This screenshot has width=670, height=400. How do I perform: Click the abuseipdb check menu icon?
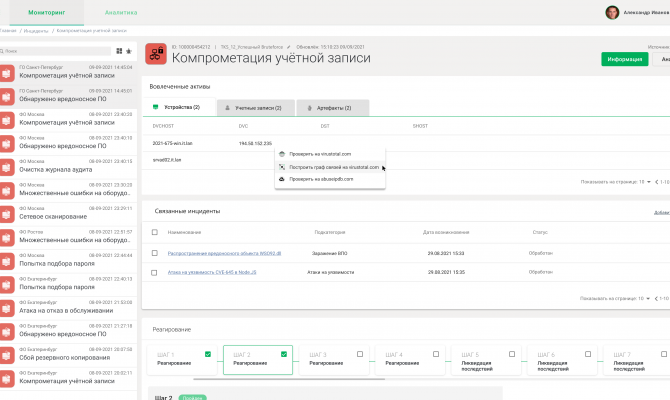click(282, 179)
